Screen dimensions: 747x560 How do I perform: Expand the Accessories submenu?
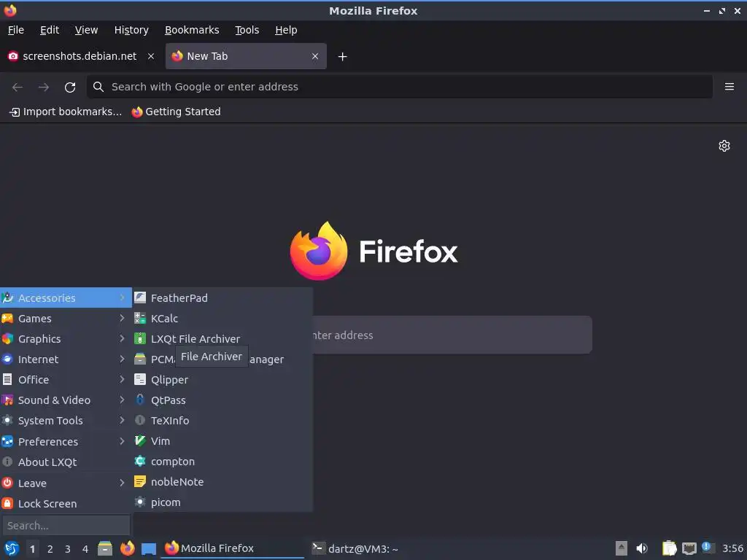pyautogui.click(x=66, y=297)
